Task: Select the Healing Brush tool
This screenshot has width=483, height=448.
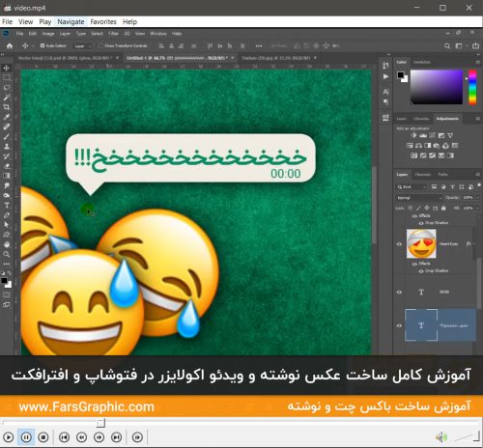Action: (6, 126)
